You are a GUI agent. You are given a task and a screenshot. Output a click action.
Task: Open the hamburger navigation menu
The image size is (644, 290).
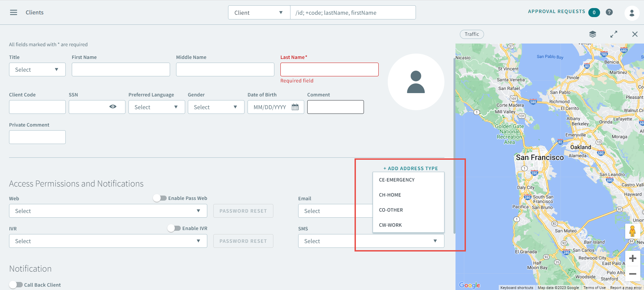click(x=13, y=12)
